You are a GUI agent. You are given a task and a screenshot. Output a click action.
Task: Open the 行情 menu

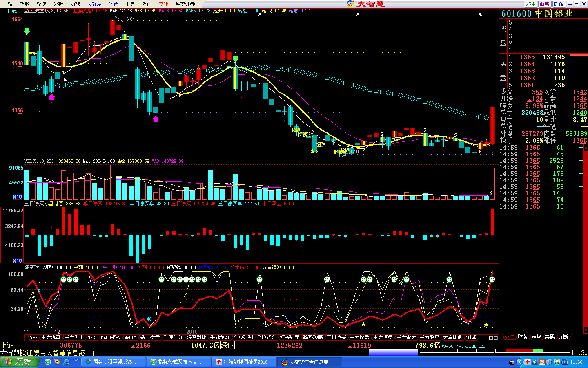tap(8, 4)
